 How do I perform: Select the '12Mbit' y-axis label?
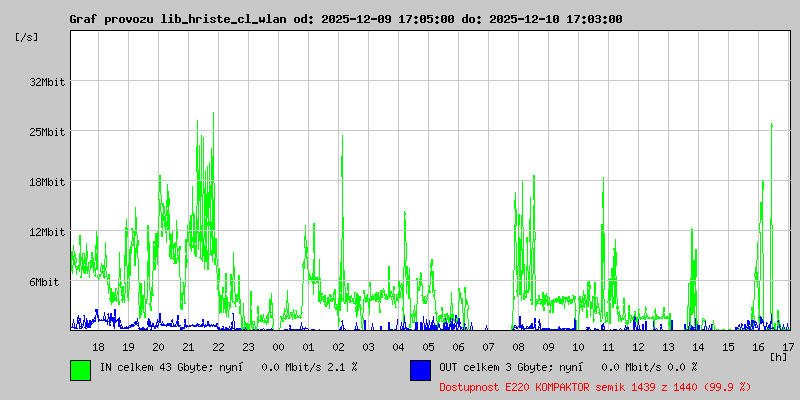47,232
